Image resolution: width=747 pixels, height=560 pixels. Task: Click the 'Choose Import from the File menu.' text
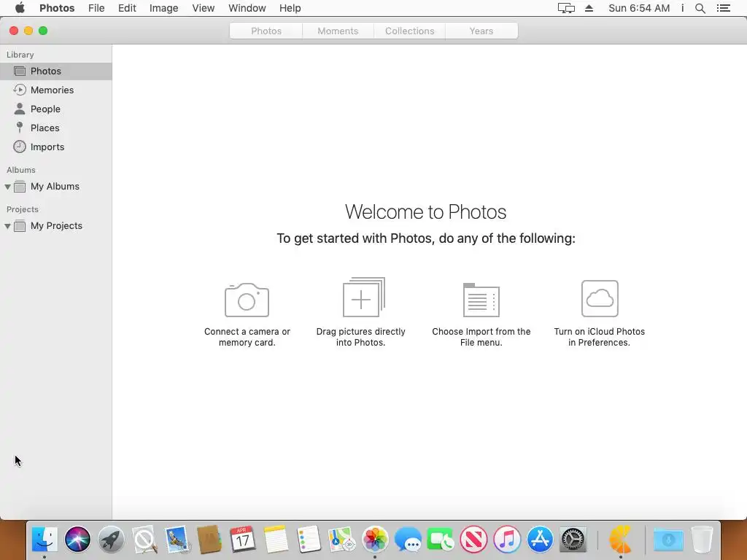481,337
